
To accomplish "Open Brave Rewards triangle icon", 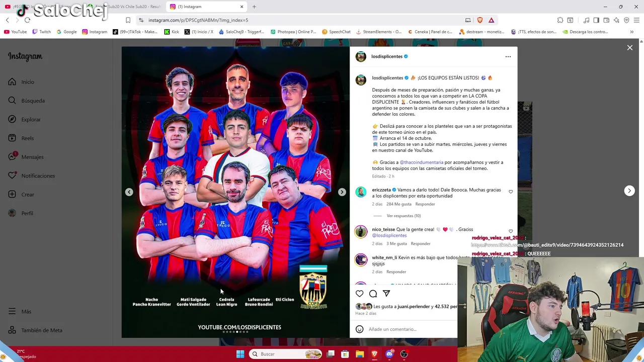I will coord(491,20).
